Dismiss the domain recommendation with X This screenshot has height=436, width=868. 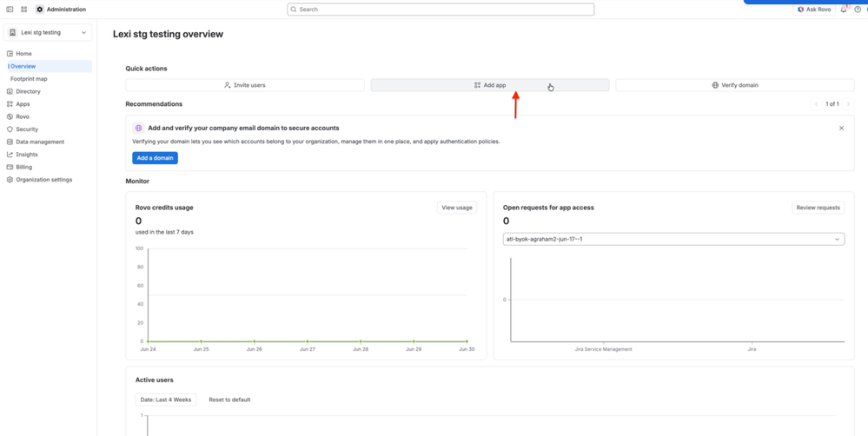tap(841, 128)
